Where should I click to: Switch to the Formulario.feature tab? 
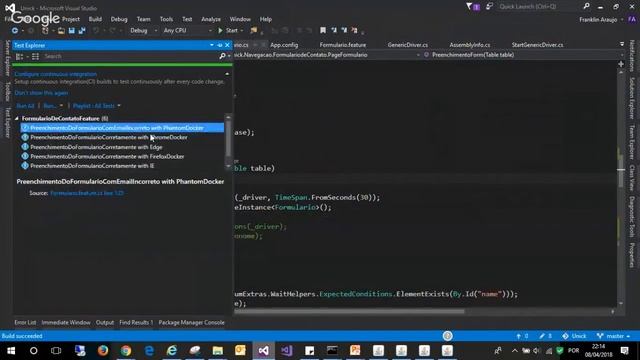(342, 45)
